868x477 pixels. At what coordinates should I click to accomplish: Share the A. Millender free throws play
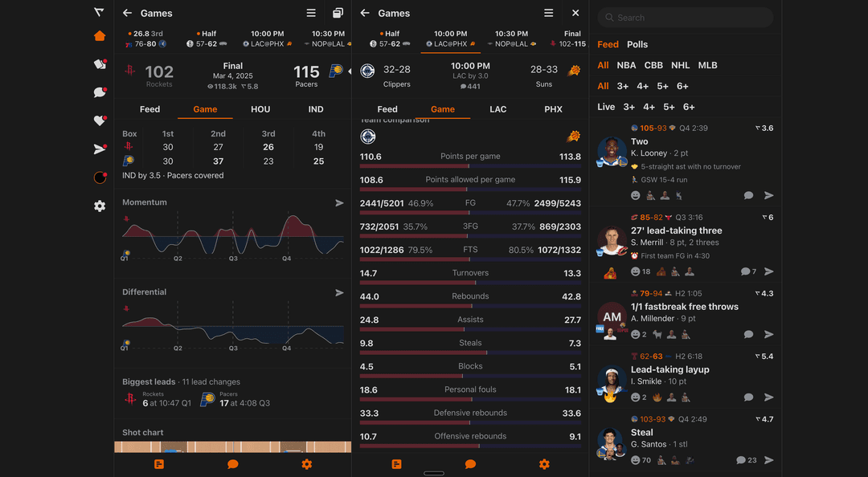point(769,334)
